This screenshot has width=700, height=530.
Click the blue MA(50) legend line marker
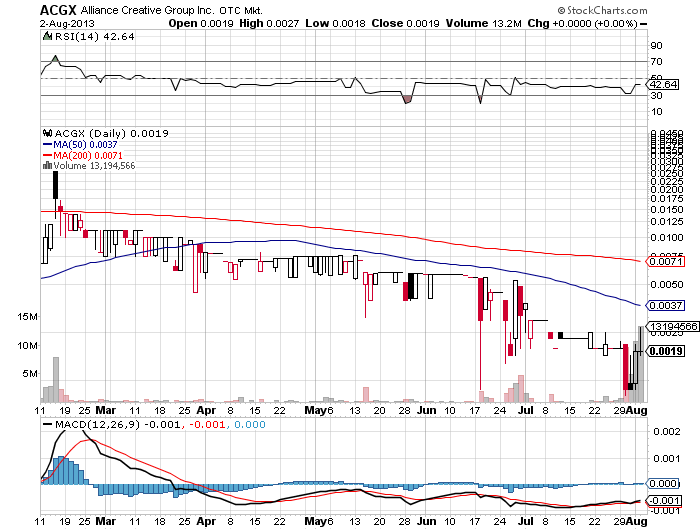click(x=46, y=144)
